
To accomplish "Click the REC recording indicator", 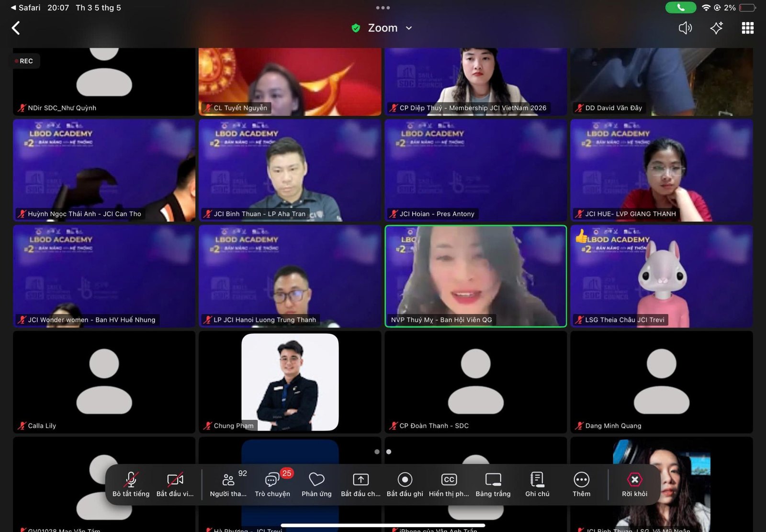I will [x=24, y=61].
